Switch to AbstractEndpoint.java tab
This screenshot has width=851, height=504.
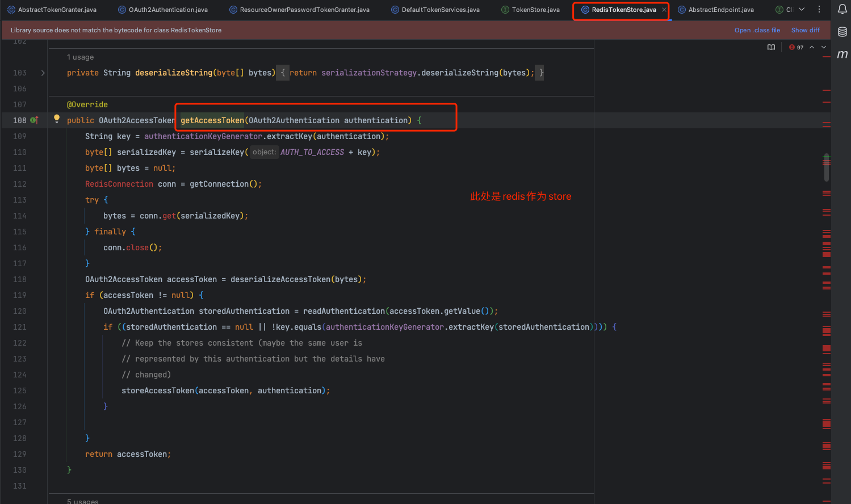tap(720, 10)
